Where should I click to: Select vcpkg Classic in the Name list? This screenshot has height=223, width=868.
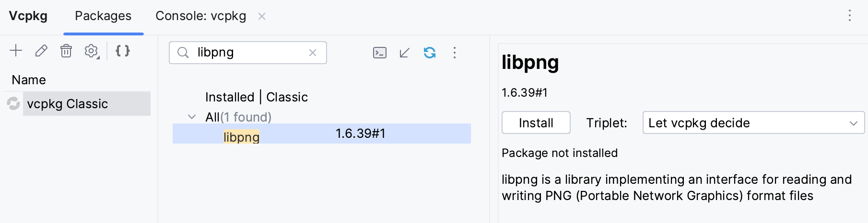(68, 104)
